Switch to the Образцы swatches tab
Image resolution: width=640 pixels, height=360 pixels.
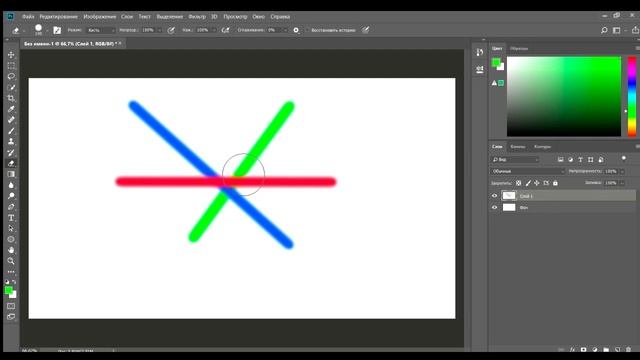(x=519, y=48)
